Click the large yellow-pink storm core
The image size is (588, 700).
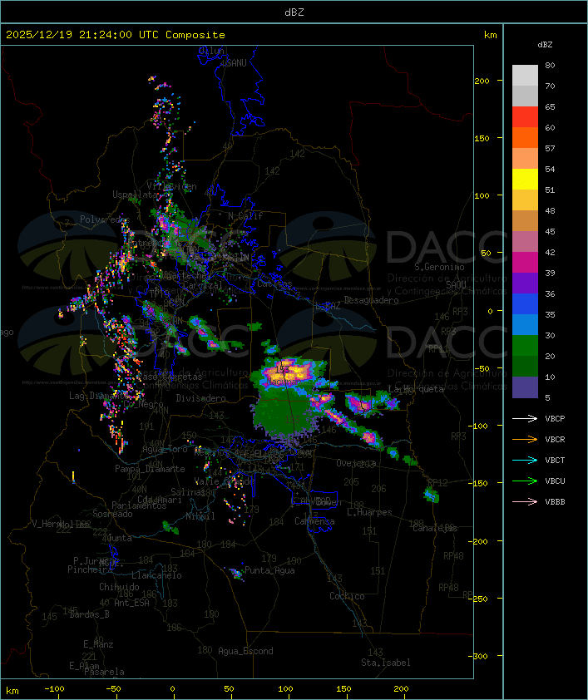(286, 372)
